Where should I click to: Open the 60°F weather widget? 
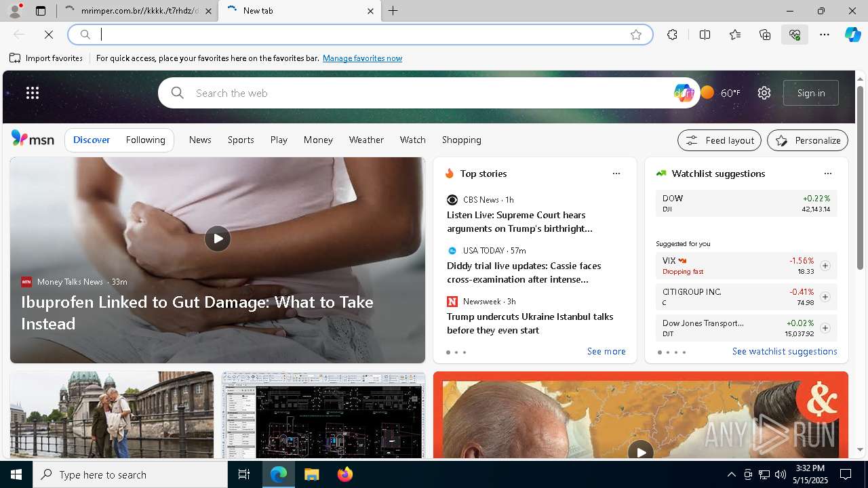[722, 93]
